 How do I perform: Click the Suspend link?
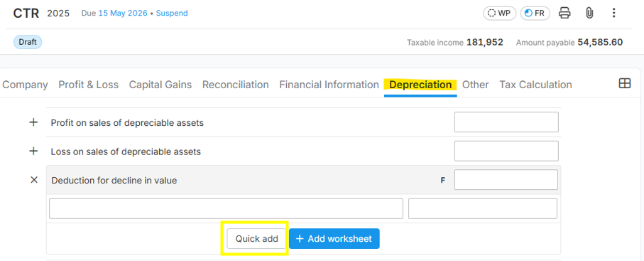172,14
